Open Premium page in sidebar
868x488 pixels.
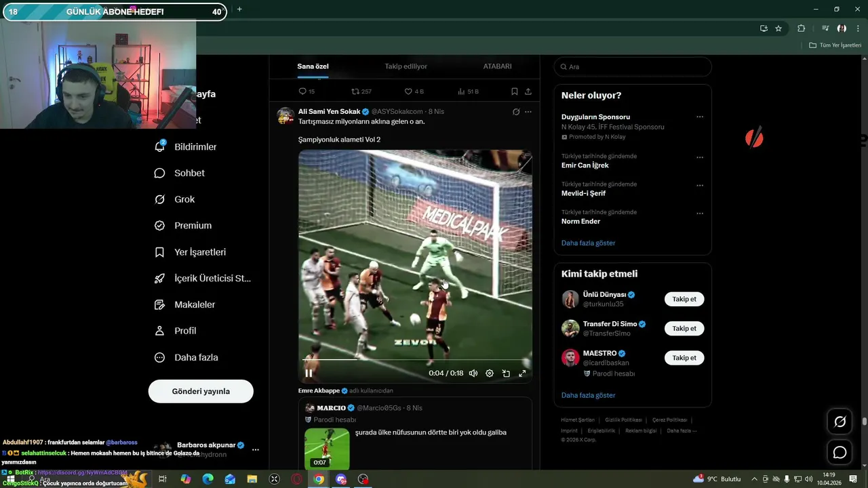183,226
